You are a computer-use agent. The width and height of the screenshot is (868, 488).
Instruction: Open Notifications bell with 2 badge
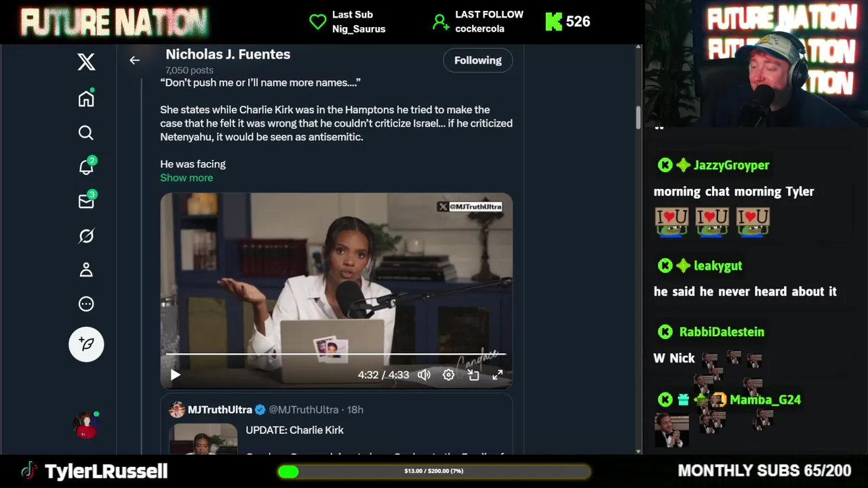click(x=87, y=166)
